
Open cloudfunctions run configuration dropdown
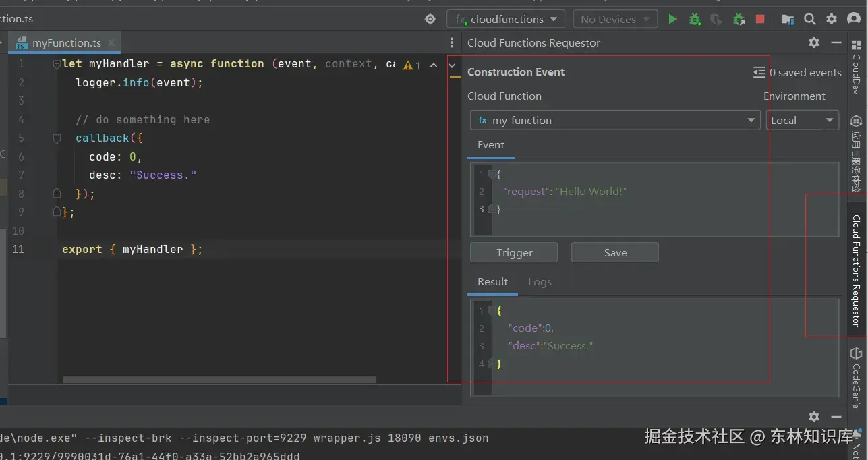tap(506, 20)
